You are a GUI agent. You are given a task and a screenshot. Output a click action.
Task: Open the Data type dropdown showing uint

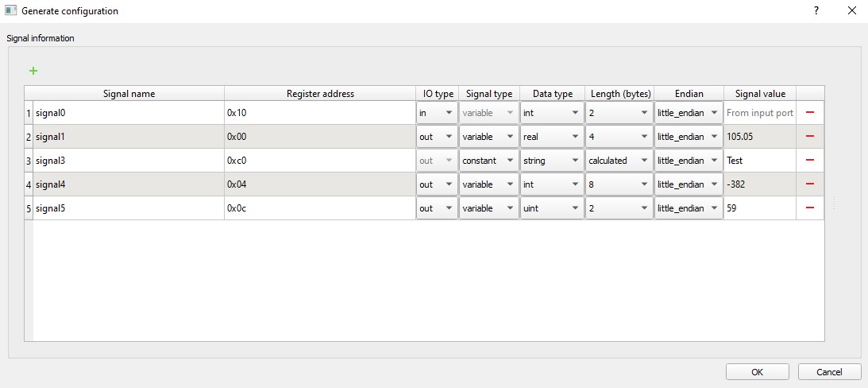coord(552,208)
